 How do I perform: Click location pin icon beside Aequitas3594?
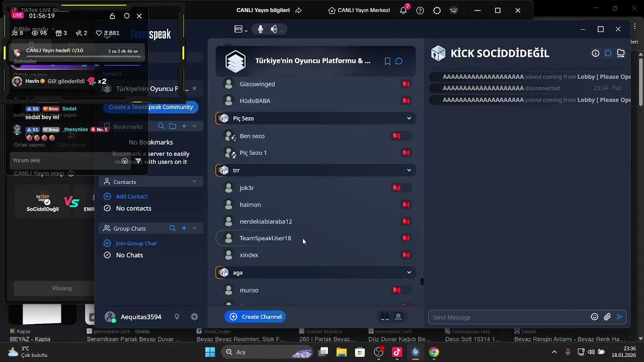[x=177, y=317]
